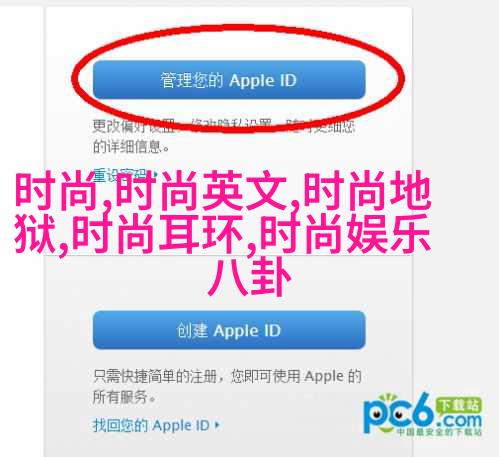Click the pink 八卦 overlay text

tap(249, 276)
